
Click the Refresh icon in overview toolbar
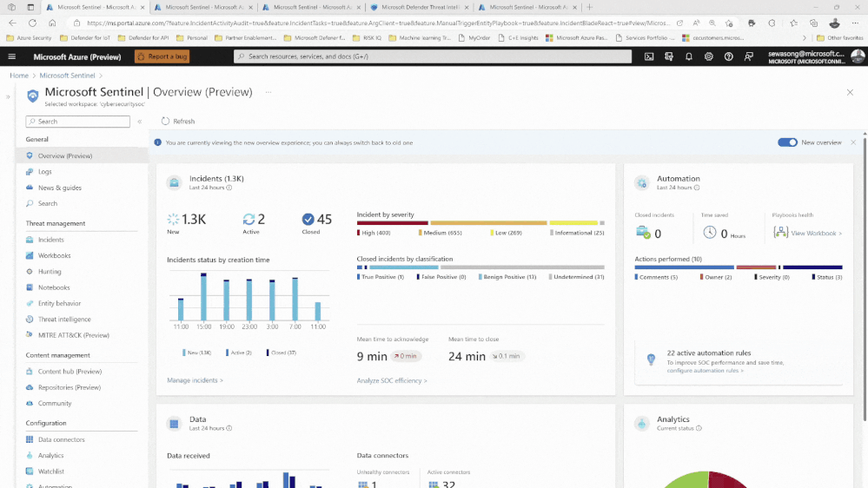pos(165,122)
